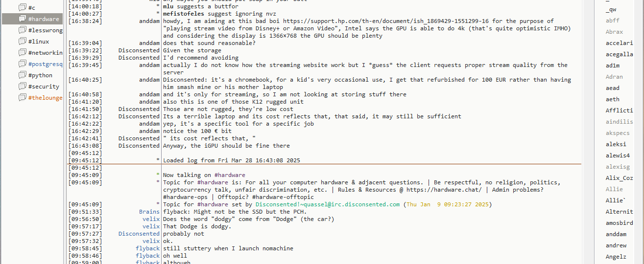Select user amosbird in nick list
The height and width of the screenshot is (264, 644).
coord(619,223)
